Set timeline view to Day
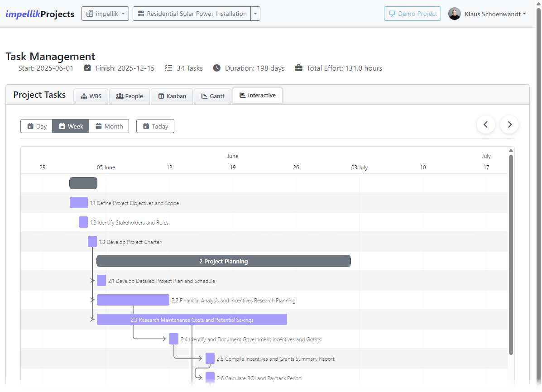The height and width of the screenshot is (392, 542). (x=37, y=126)
